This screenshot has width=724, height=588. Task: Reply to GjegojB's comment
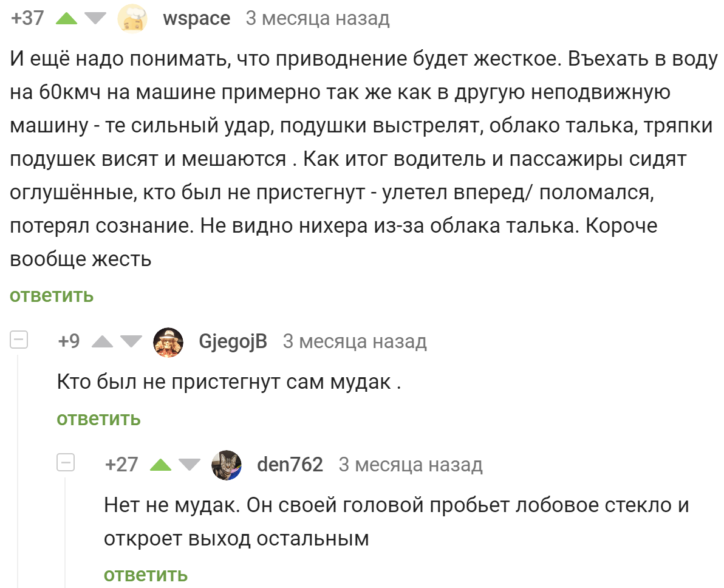point(98,419)
